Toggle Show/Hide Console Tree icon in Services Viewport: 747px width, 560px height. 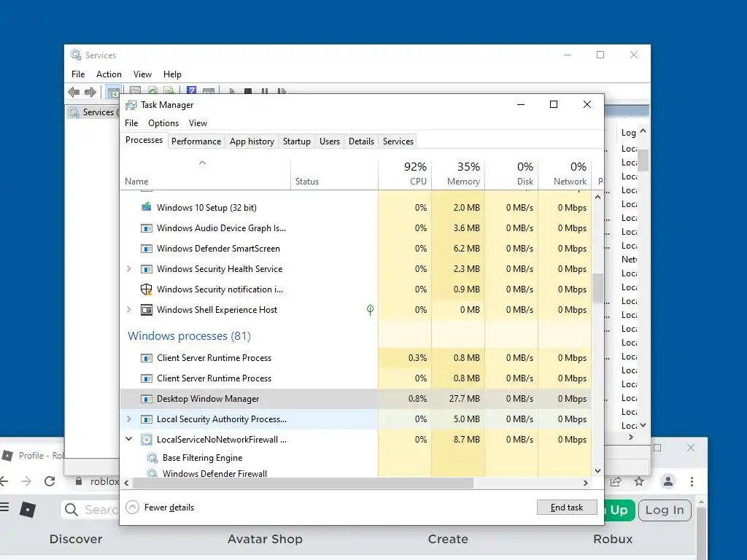pos(113,92)
